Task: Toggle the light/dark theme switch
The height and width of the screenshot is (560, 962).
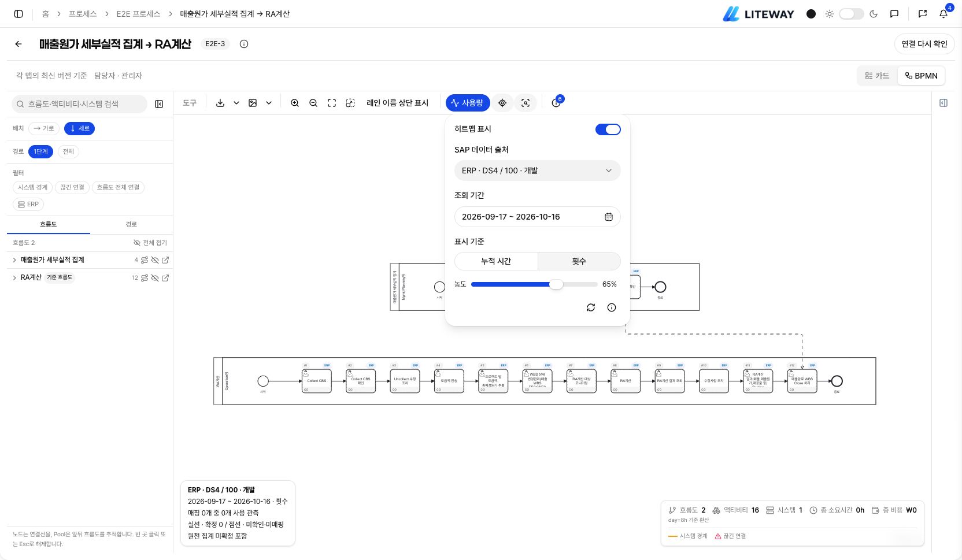Action: pyautogui.click(x=851, y=14)
